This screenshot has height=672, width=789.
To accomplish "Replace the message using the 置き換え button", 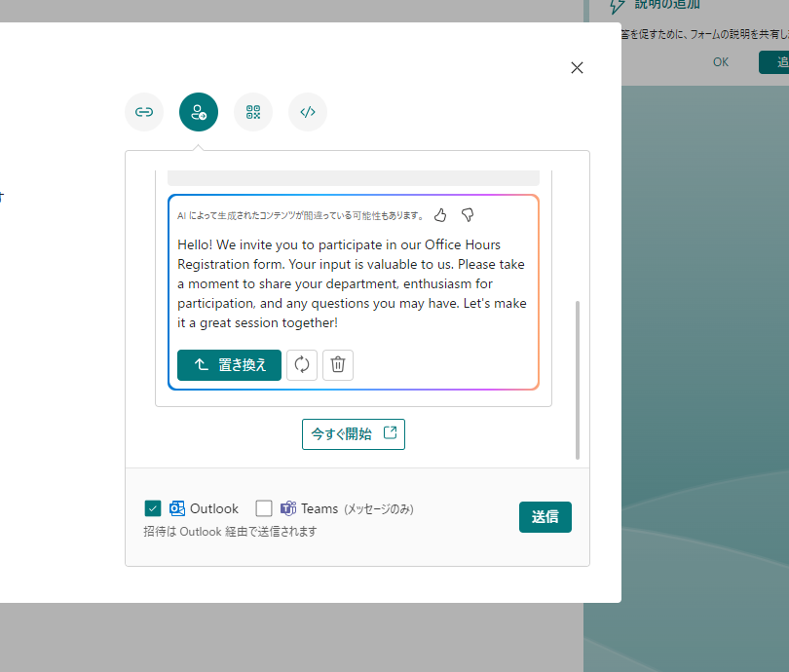I will point(228,364).
